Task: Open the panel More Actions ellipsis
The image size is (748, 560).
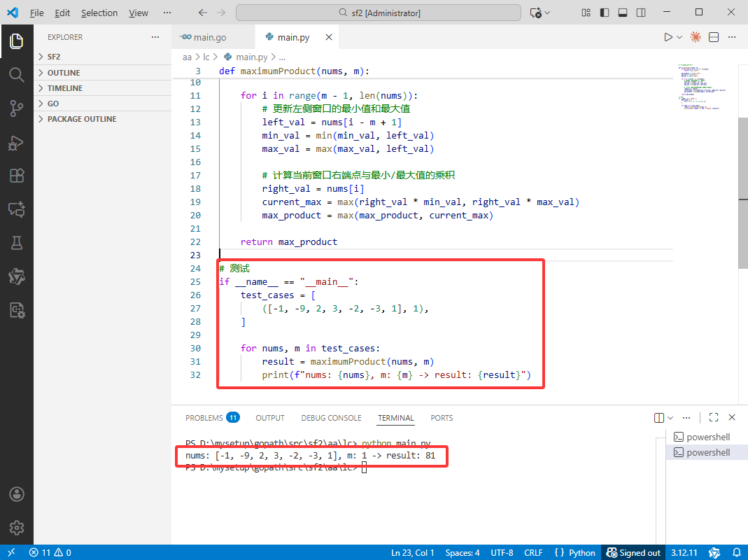Action: (x=686, y=418)
